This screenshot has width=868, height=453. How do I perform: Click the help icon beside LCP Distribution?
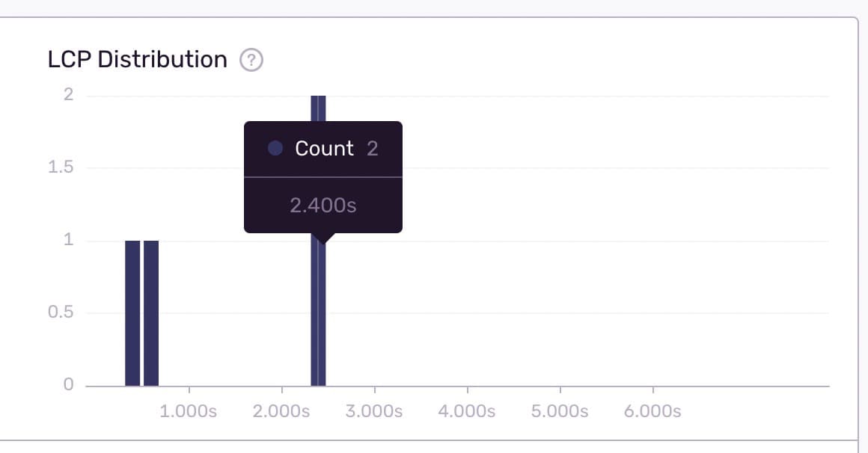(x=251, y=60)
